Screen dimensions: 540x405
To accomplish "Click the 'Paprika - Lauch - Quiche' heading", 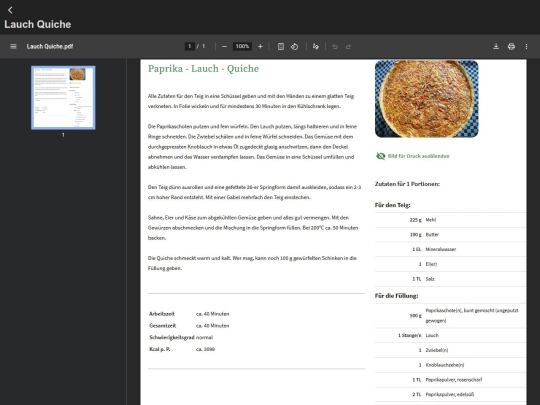I will point(203,69).
